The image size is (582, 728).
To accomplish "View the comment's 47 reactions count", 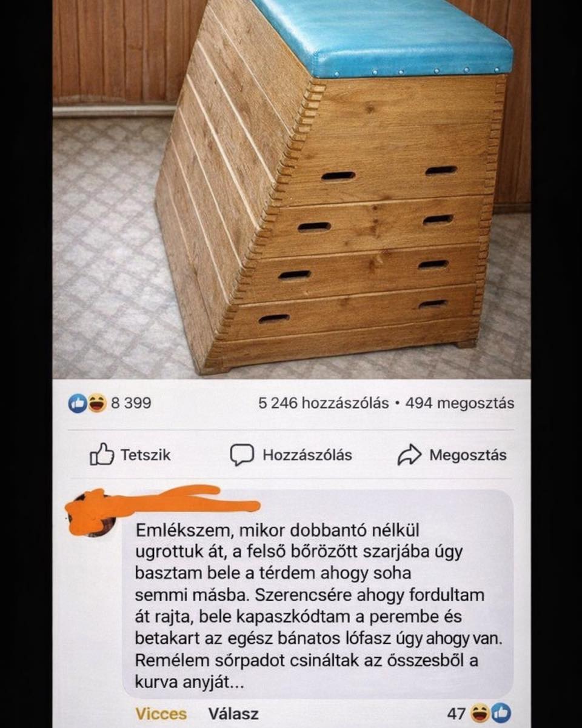I will pyautogui.click(x=456, y=713).
